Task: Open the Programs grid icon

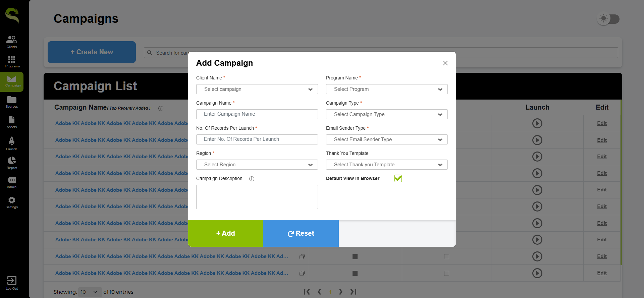Action: click(x=12, y=61)
